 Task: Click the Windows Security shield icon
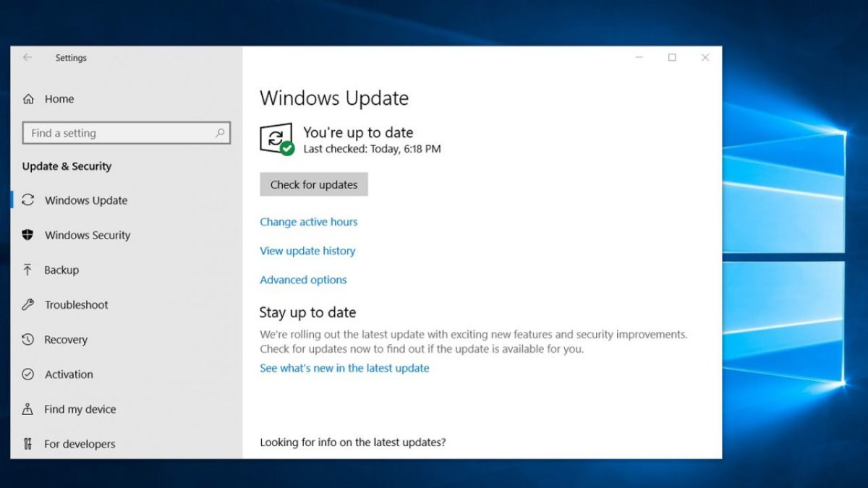point(28,235)
